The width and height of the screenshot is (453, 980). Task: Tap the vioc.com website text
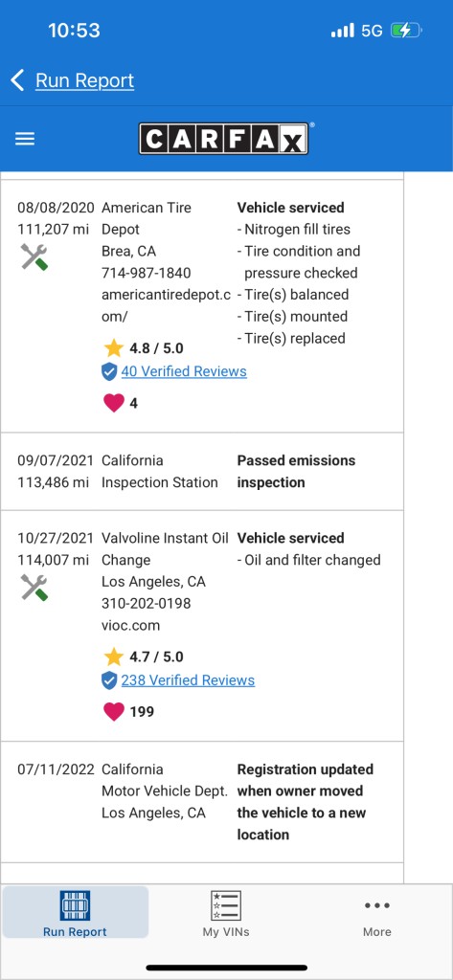pyautogui.click(x=131, y=626)
